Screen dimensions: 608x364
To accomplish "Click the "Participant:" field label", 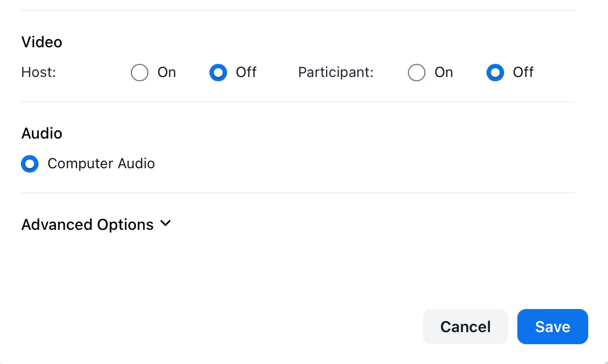I will pyautogui.click(x=336, y=73).
